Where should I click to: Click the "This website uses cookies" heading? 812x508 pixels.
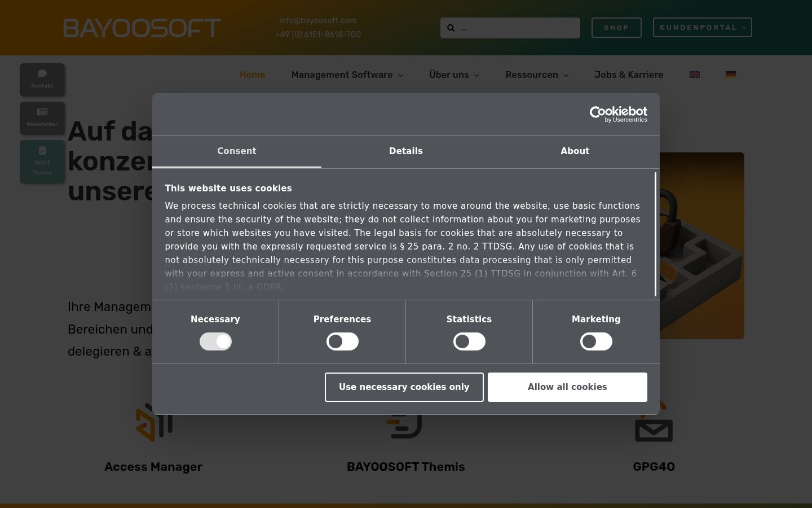tap(228, 189)
